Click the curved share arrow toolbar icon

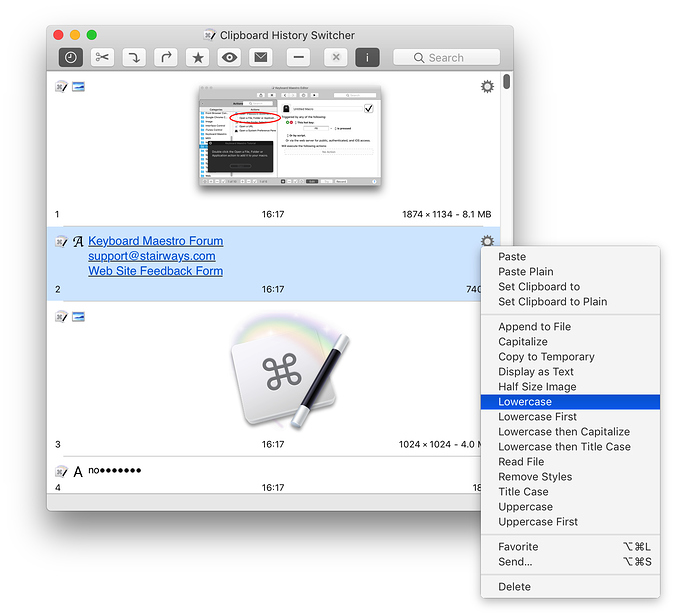(x=166, y=57)
